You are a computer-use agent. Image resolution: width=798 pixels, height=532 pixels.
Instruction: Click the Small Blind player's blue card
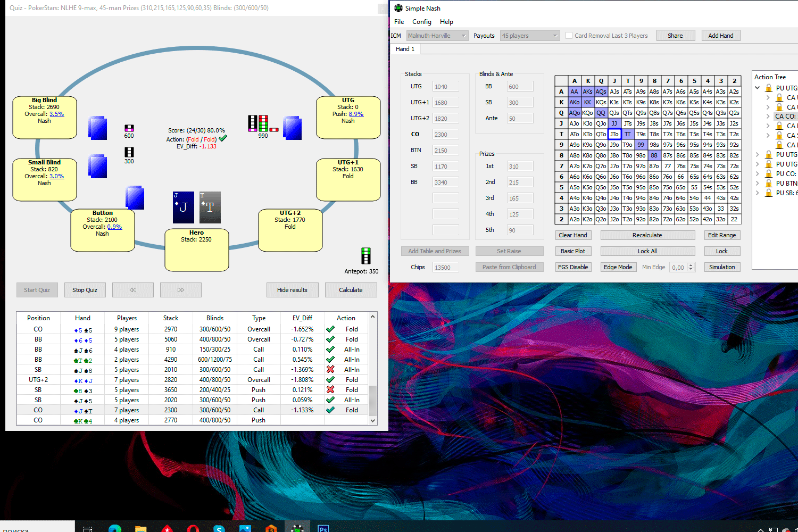click(x=97, y=167)
